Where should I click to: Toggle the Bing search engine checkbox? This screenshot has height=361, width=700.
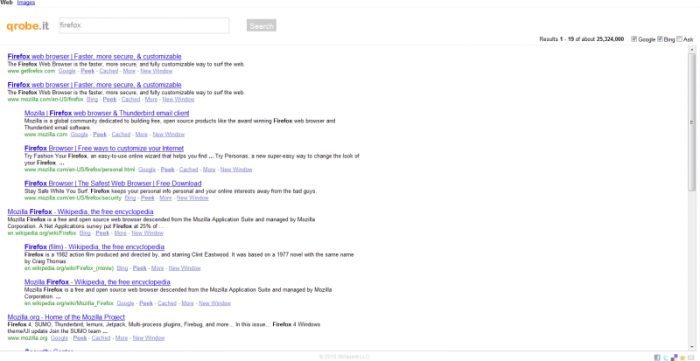coord(660,39)
